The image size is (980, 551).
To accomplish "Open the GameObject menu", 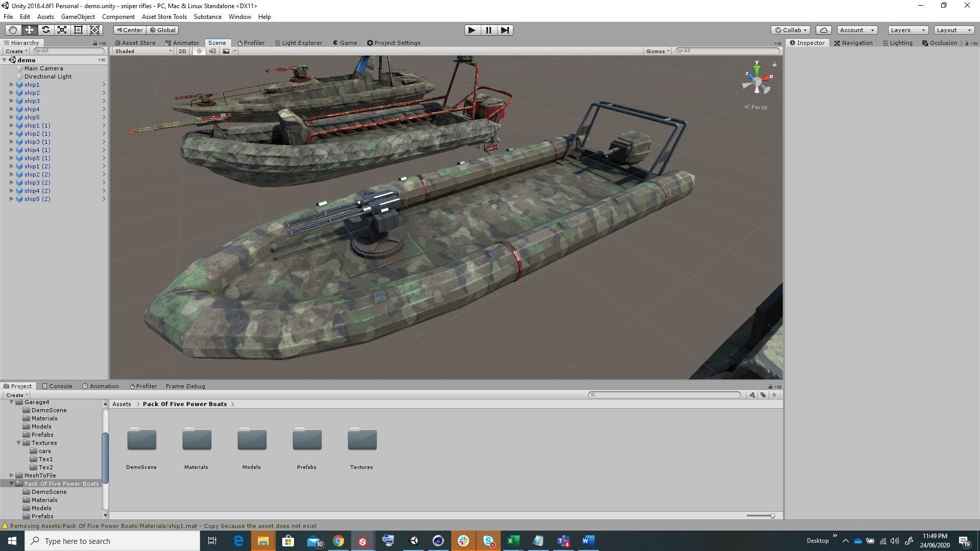I will (78, 17).
